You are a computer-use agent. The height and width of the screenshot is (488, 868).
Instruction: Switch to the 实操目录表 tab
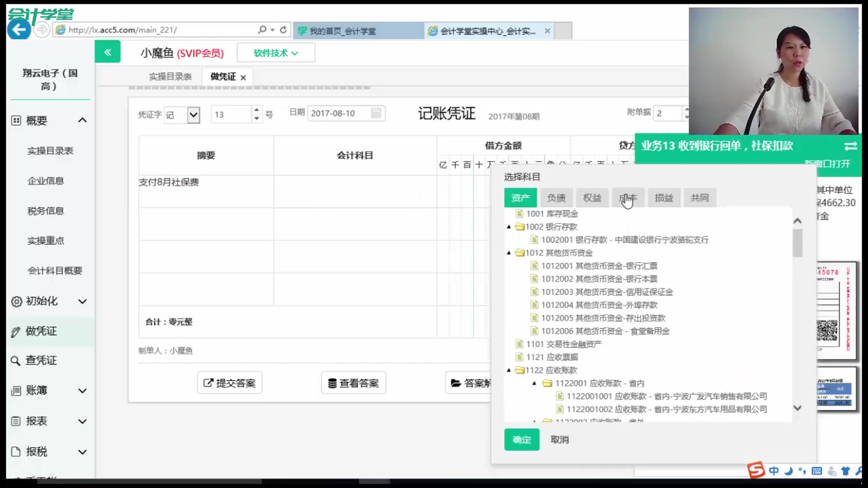pos(170,76)
